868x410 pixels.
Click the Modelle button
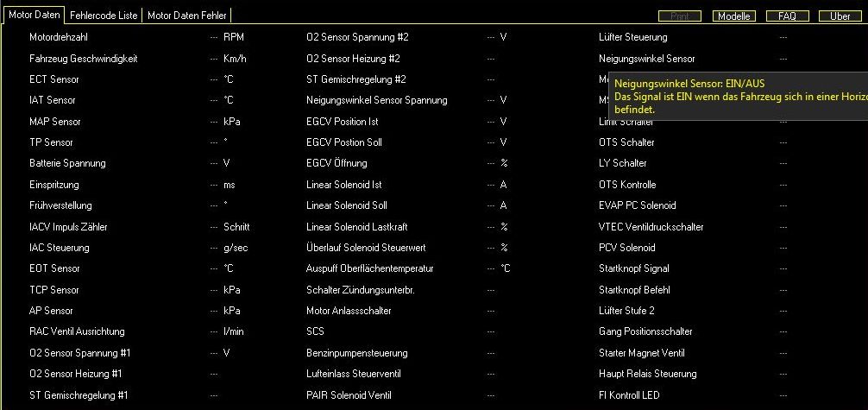click(x=733, y=16)
